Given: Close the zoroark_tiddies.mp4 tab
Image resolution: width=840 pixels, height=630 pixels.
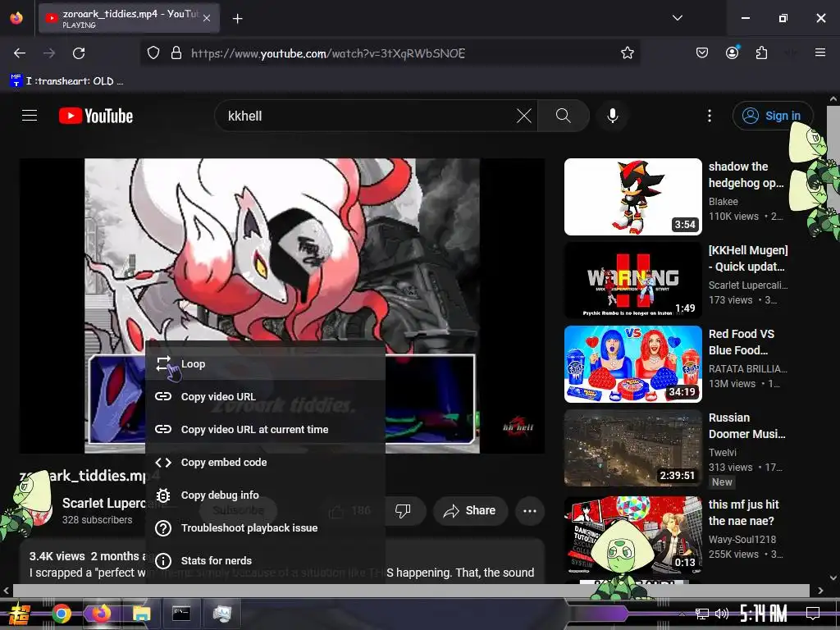Looking at the screenshot, I should click(207, 19).
